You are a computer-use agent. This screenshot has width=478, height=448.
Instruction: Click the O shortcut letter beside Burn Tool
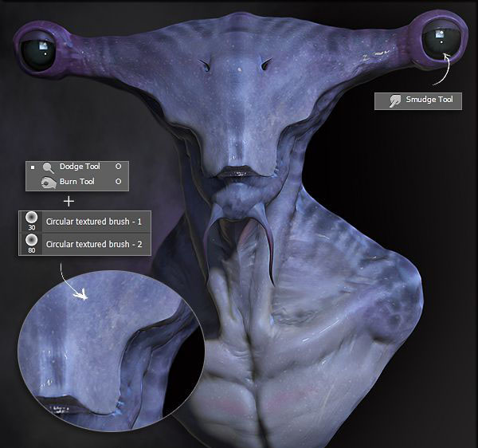118,182
